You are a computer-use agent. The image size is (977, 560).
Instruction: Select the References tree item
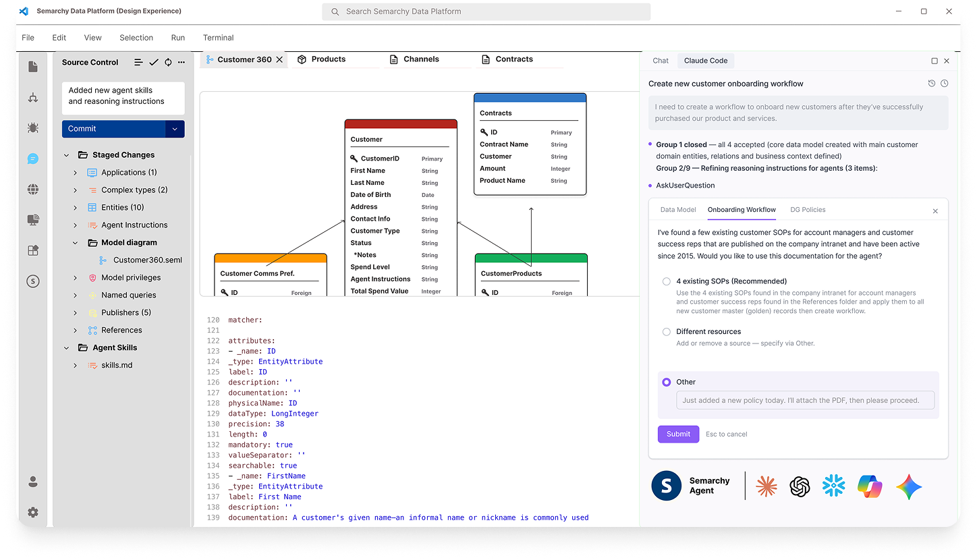pyautogui.click(x=121, y=331)
